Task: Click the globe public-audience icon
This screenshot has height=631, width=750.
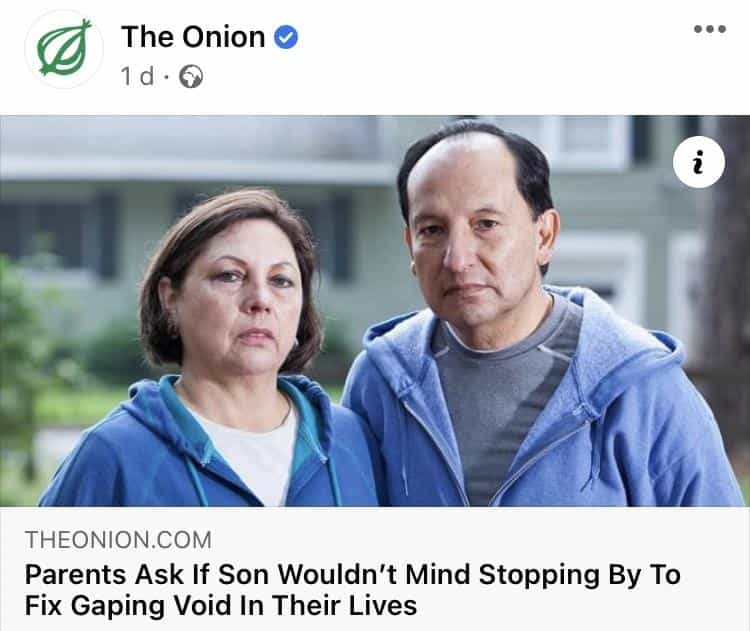Action: (190, 77)
